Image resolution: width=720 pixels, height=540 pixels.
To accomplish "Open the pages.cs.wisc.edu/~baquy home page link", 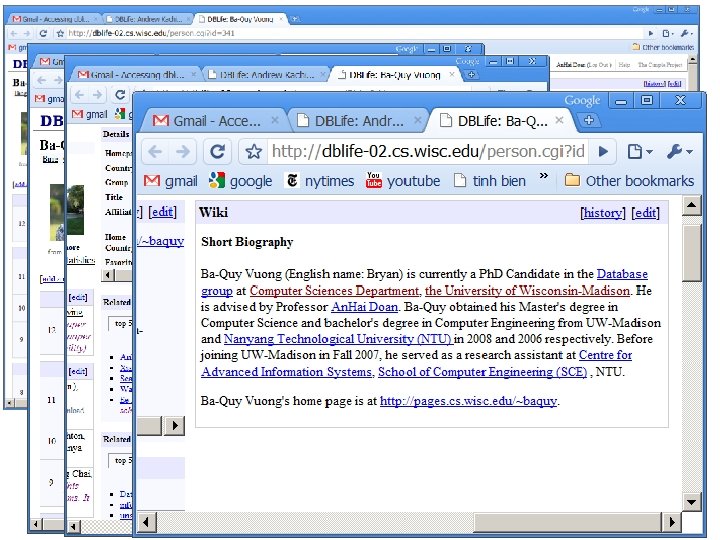I will (468, 401).
